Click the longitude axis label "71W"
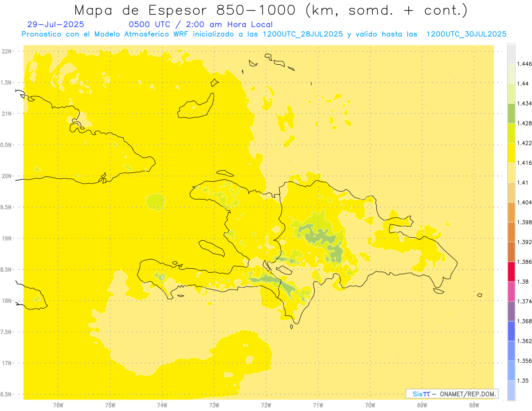Screen dimensions: 532x411 click(x=318, y=405)
